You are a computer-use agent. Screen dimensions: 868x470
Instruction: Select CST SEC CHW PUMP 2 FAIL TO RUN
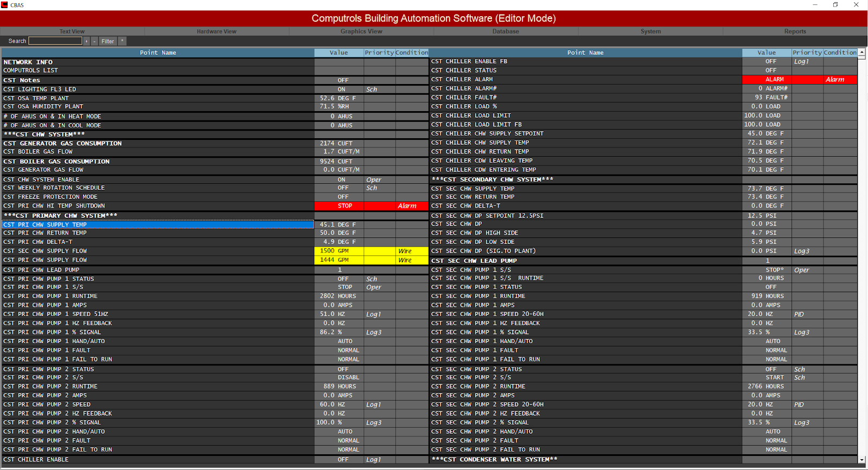585,450
